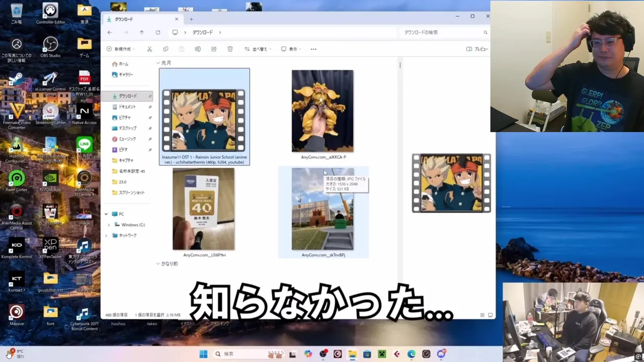The image size is (644, 362).
Task: Unpin デスクトップ from quick access
Action: tap(150, 128)
